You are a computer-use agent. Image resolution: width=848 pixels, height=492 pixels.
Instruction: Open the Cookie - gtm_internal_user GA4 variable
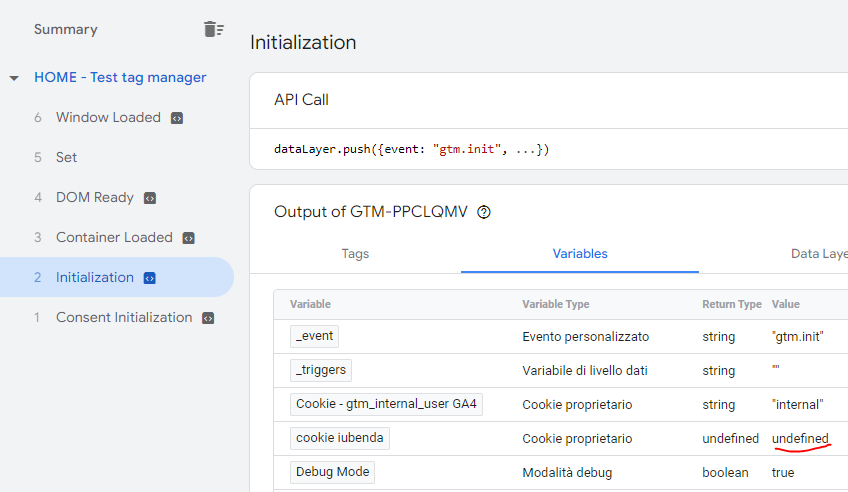[x=386, y=404]
